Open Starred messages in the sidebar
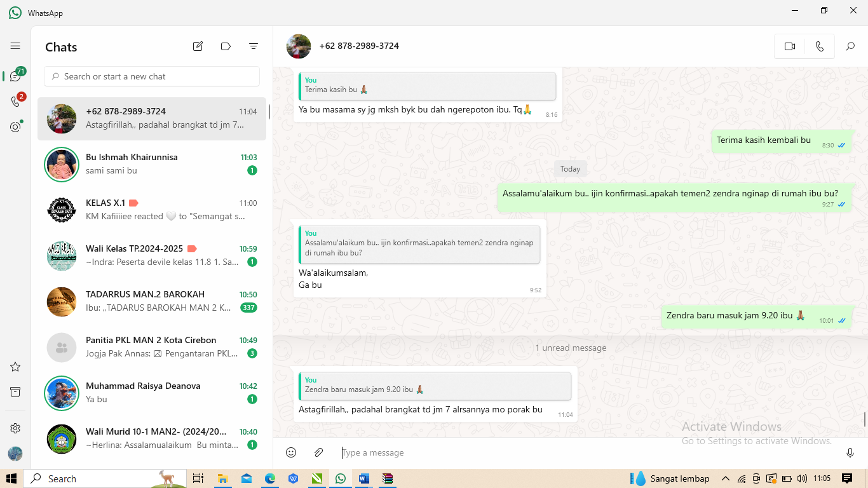This screenshot has height=488, width=868. pos(15,367)
